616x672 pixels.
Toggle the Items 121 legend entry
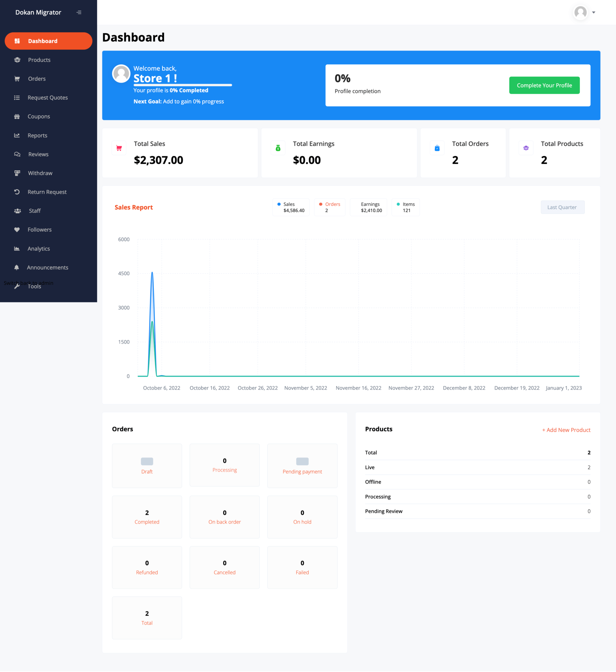[405, 207]
